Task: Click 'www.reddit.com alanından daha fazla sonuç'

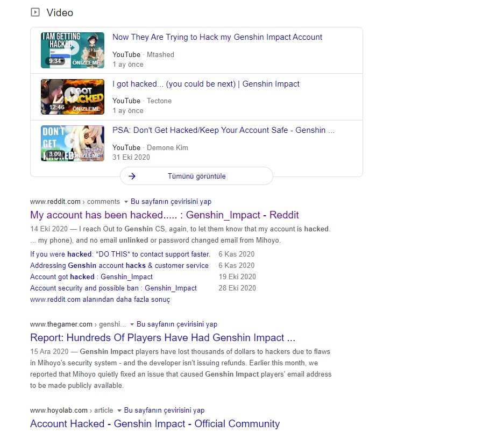Action: tap(100, 300)
